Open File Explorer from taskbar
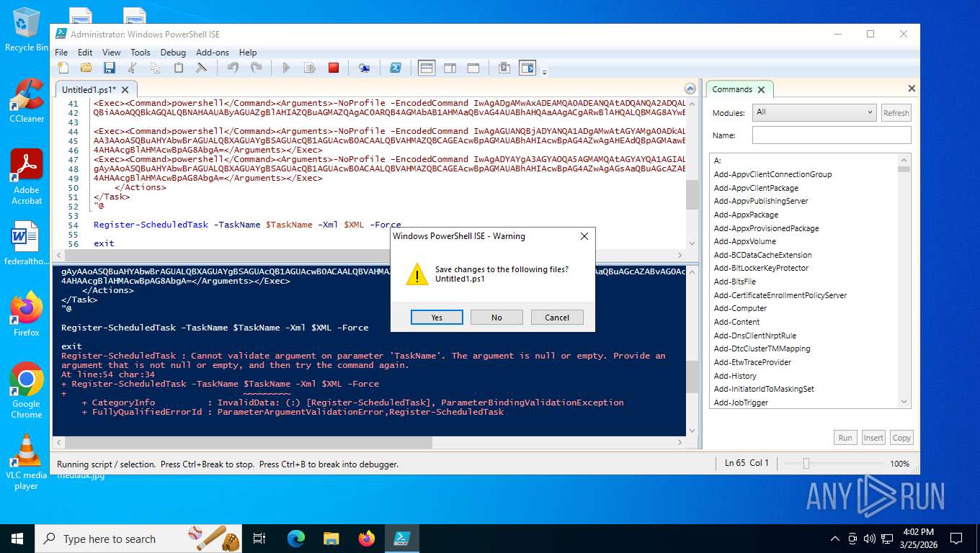 point(331,539)
